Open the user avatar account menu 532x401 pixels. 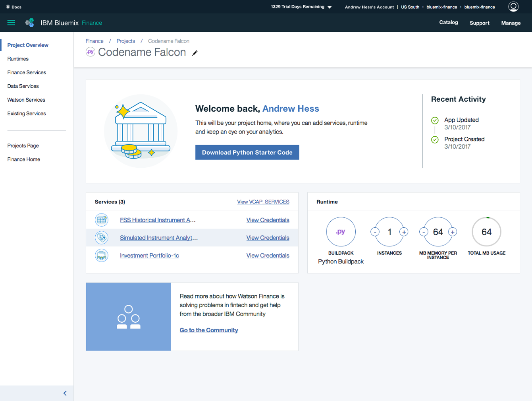[x=513, y=6]
